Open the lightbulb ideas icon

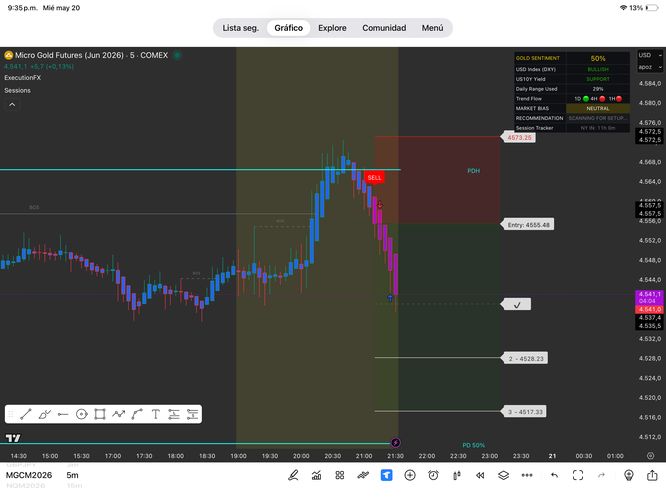[x=629, y=475]
